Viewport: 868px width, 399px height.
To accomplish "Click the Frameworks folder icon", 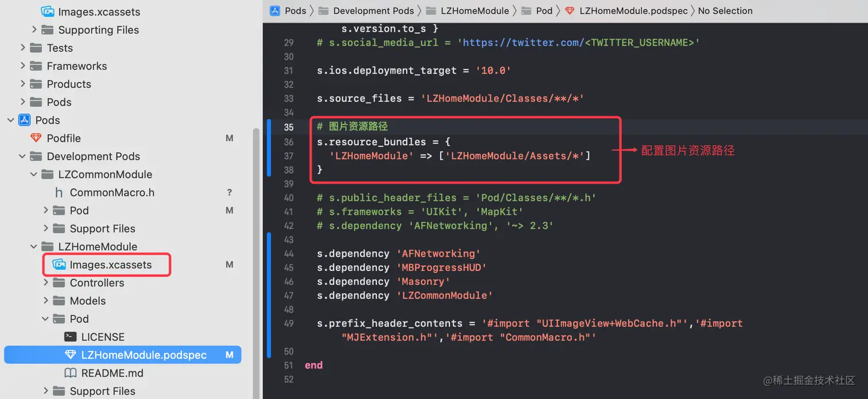I will 36,66.
